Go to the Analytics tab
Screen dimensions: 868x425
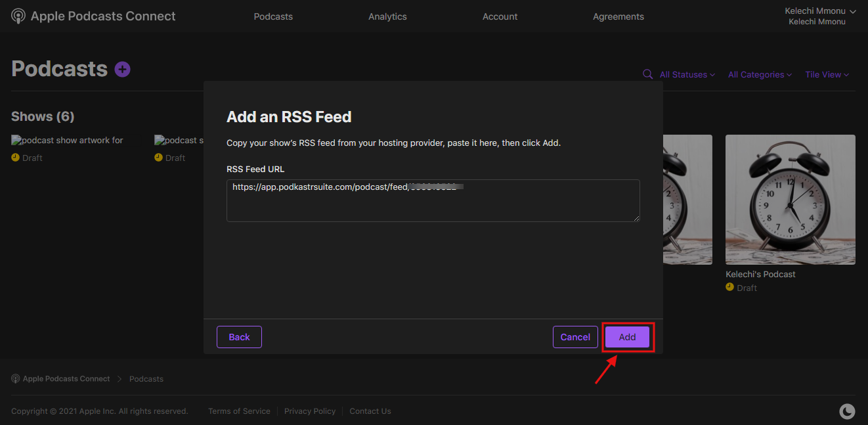387,16
